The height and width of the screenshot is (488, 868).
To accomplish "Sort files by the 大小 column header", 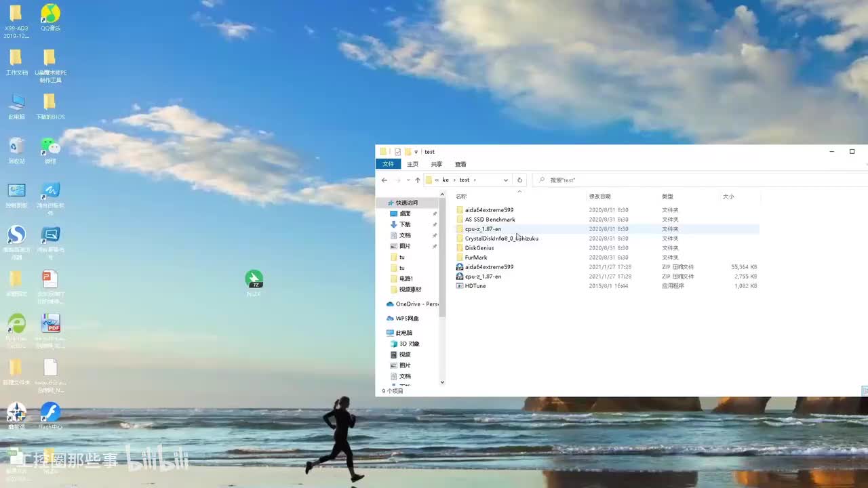I will click(x=728, y=197).
